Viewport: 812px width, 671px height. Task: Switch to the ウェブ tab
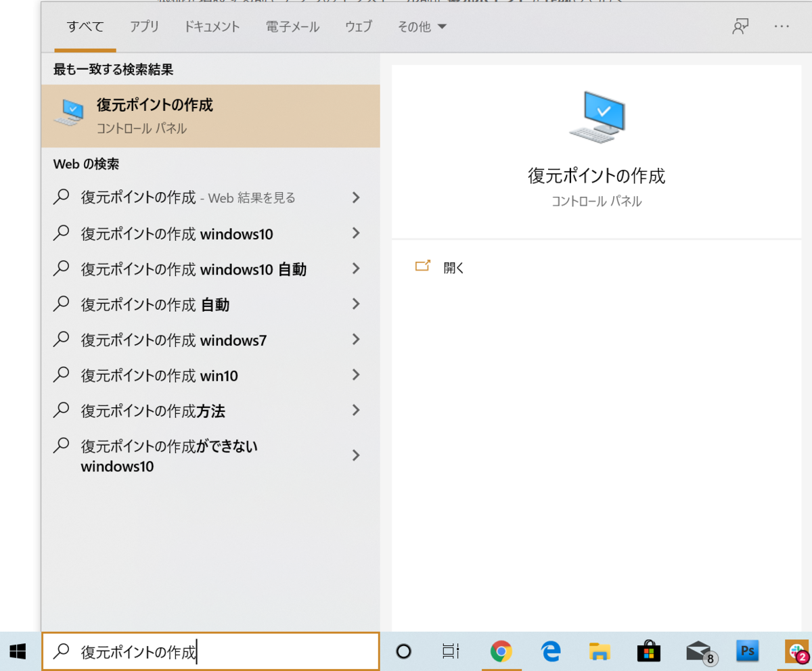pos(359,27)
